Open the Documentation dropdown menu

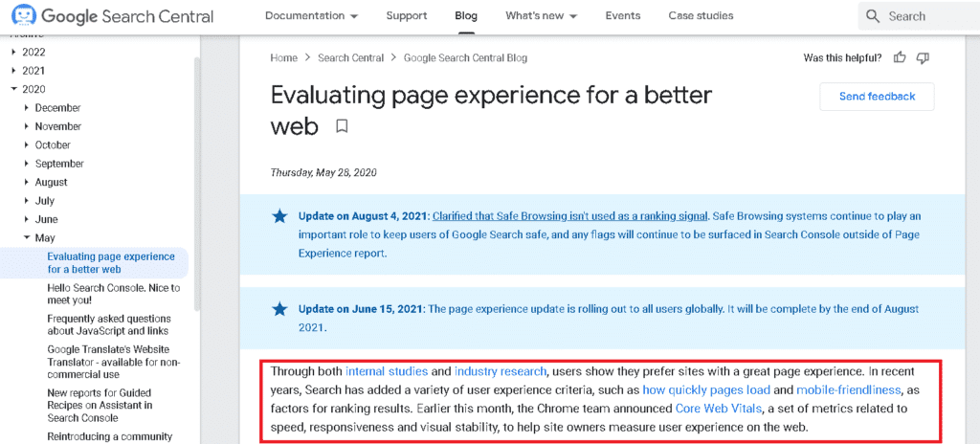[311, 16]
